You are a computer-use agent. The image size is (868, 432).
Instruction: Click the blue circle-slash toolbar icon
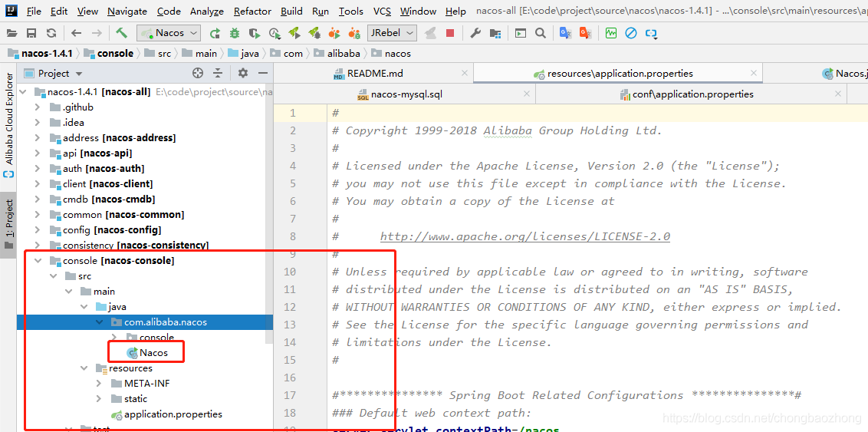pos(630,33)
